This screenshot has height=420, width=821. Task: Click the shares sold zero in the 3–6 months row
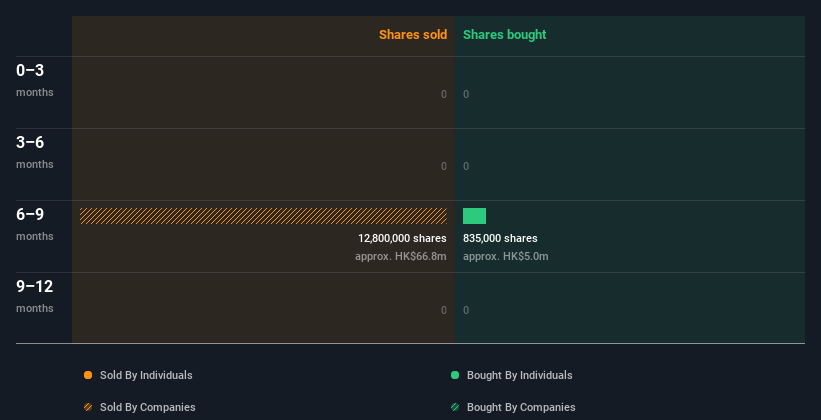coord(443,166)
